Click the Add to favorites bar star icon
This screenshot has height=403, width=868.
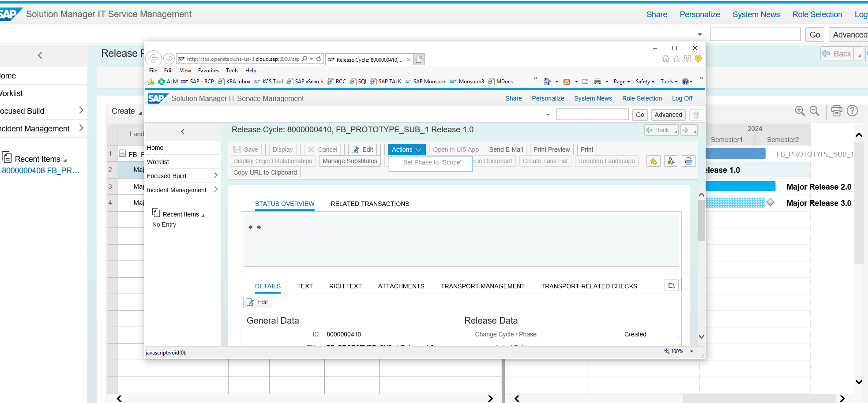pyautogui.click(x=151, y=82)
